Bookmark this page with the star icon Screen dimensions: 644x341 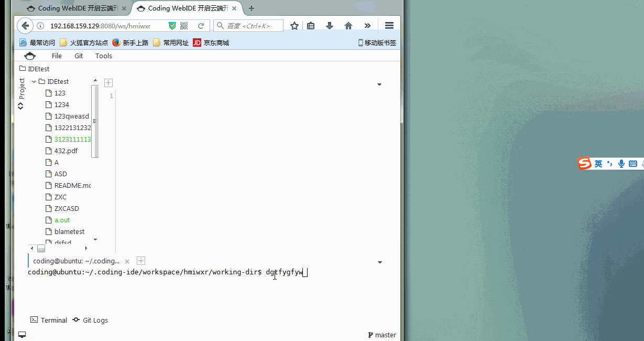click(x=294, y=26)
